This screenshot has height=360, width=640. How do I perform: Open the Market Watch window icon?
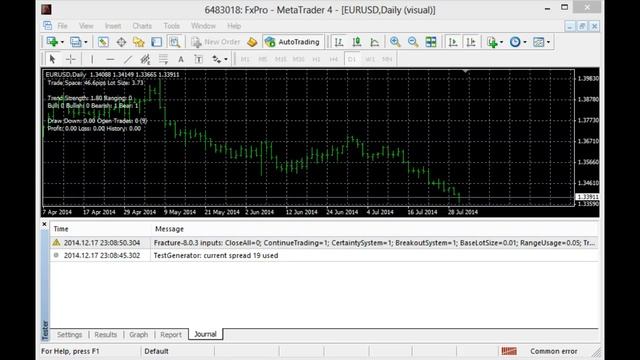click(x=103, y=42)
